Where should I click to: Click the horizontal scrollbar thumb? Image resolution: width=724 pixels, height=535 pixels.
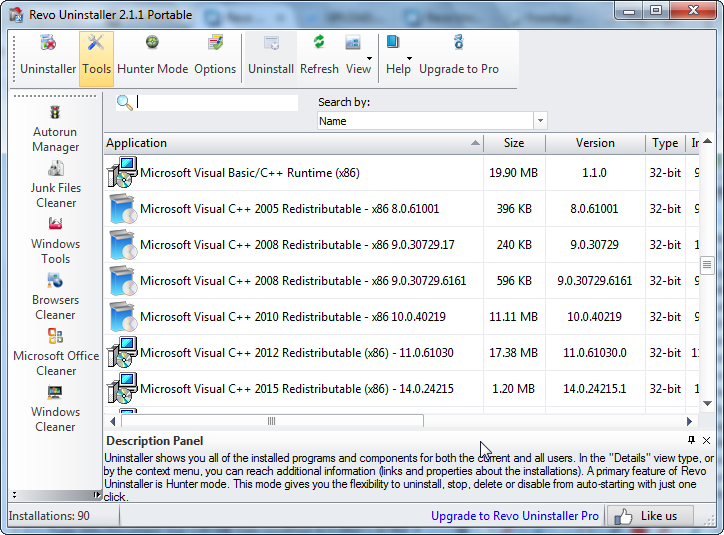tap(272, 421)
